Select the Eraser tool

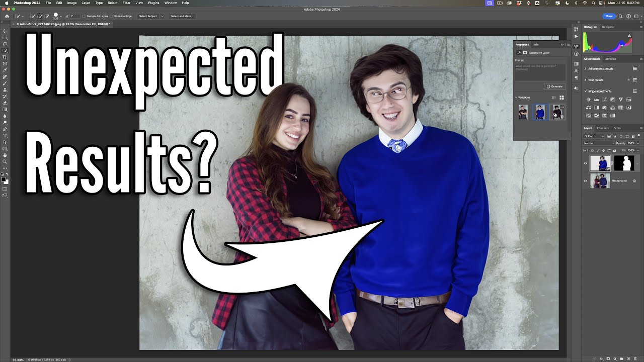[x=5, y=103]
